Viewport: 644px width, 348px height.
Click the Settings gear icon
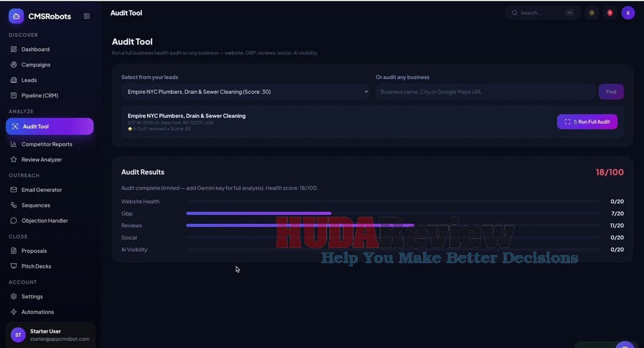(14, 296)
